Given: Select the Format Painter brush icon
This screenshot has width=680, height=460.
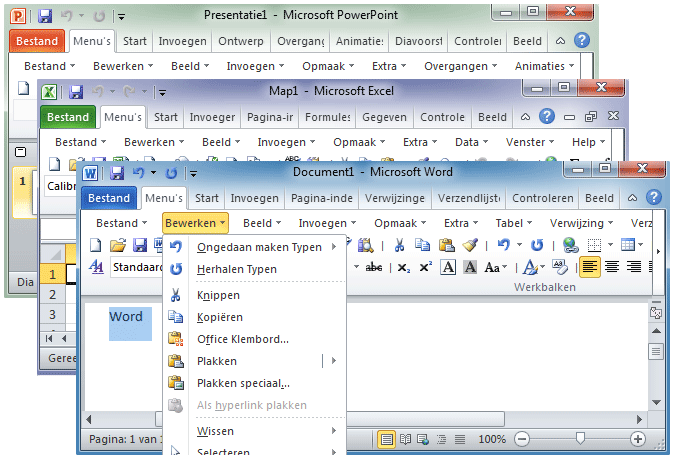Looking at the screenshot, I should [470, 245].
